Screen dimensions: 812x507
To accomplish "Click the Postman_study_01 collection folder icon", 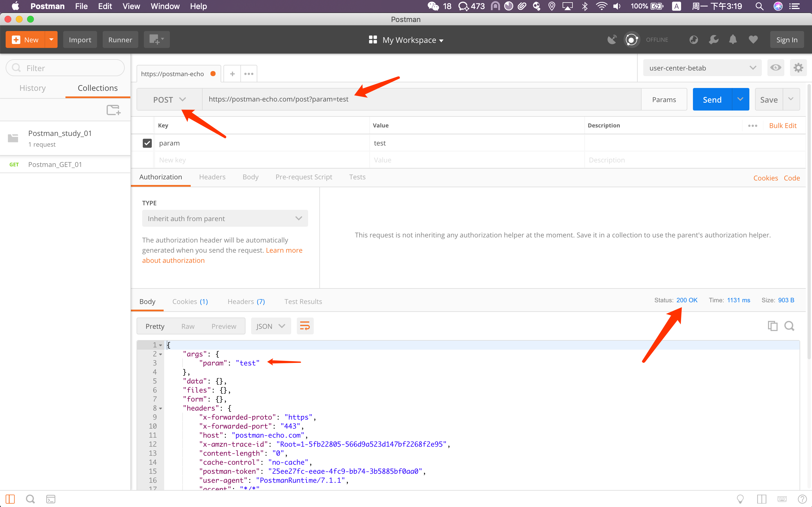I will 13,138.
